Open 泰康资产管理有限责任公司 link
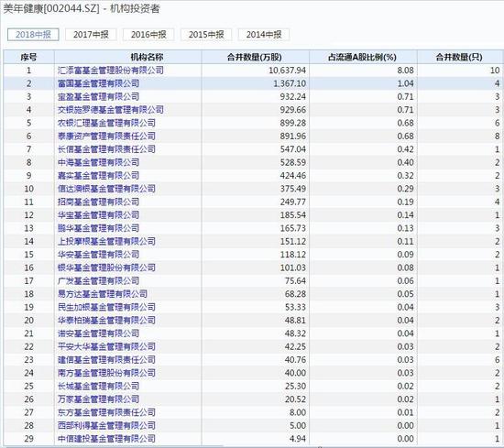The image size is (504, 448). pos(106,137)
